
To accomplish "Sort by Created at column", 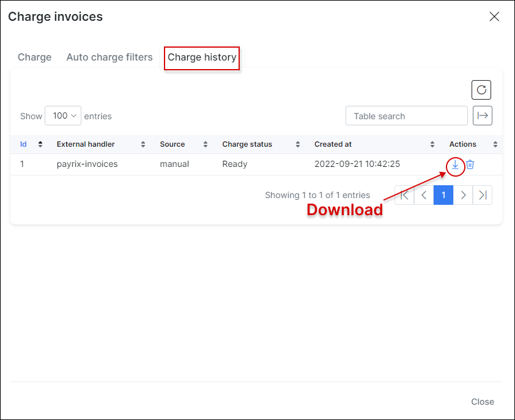I will click(373, 144).
